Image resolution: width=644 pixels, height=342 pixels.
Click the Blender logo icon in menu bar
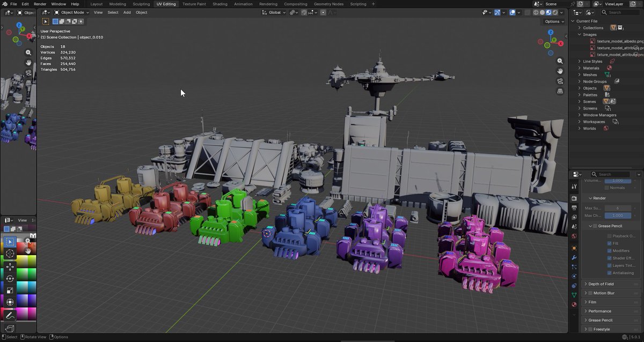[x=5, y=4]
